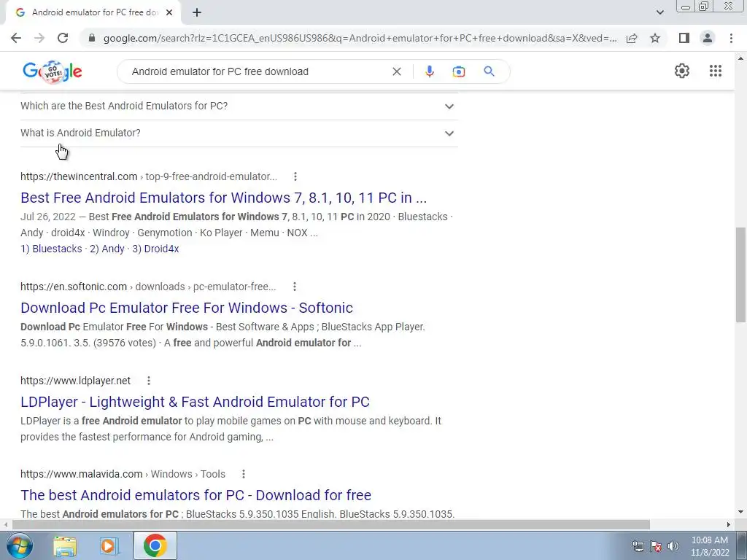This screenshot has width=747, height=560.
Task: Open Chrome three-dot menu
Action: pyautogui.click(x=731, y=38)
